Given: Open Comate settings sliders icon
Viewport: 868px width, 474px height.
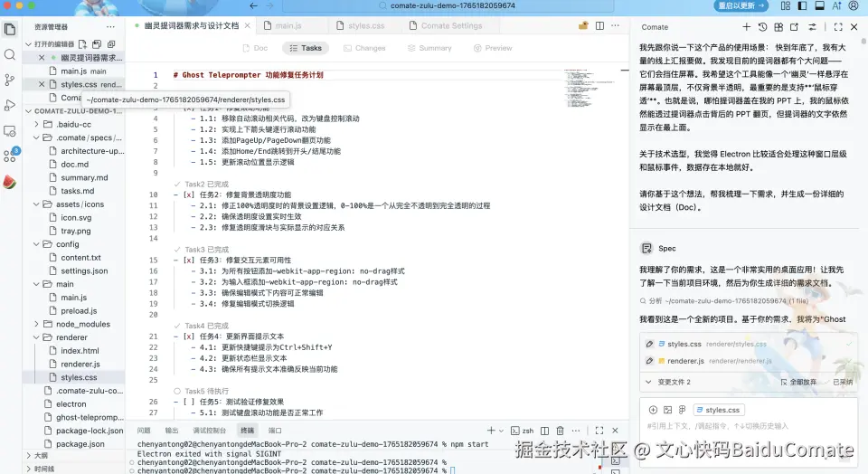Looking at the screenshot, I should [x=812, y=26].
